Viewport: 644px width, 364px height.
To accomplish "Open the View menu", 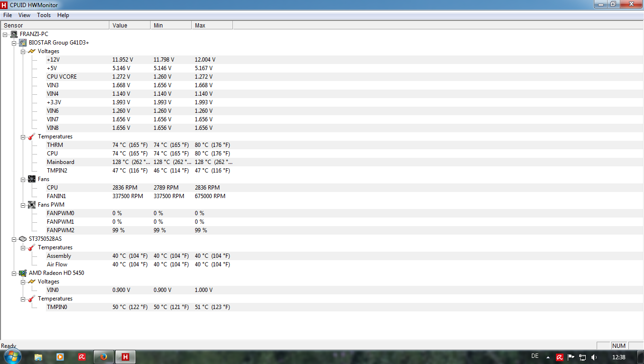I will click(x=24, y=15).
